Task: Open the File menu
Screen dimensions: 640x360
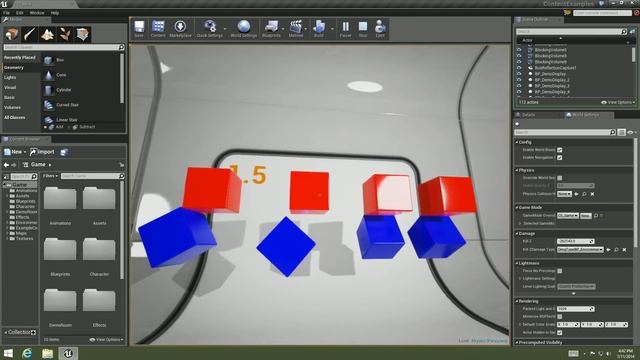Action: (x=7, y=13)
